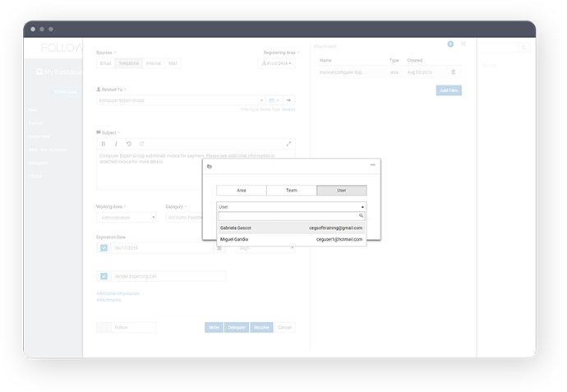
Task: Click the Delegate button
Action: 237,327
